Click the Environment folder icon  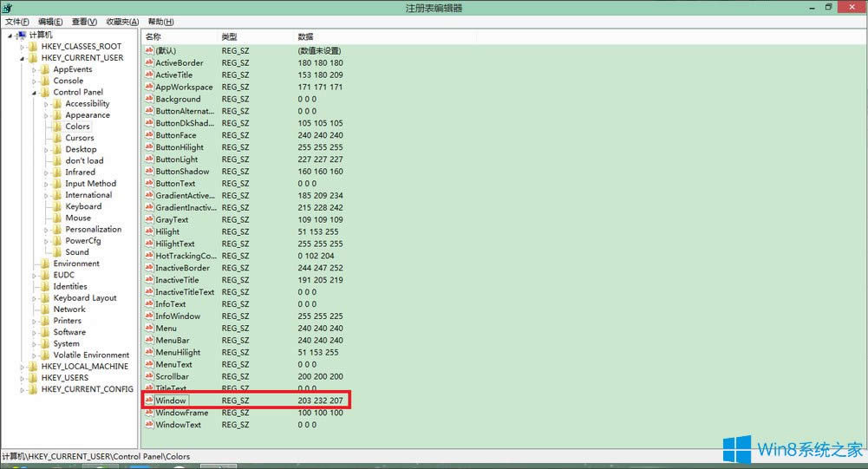click(x=45, y=264)
